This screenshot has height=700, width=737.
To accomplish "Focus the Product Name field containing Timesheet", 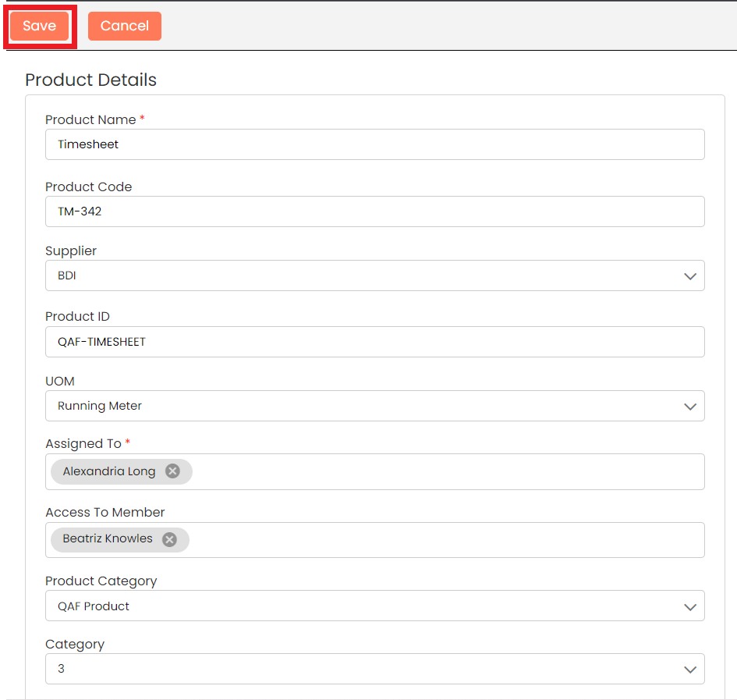I will click(374, 144).
